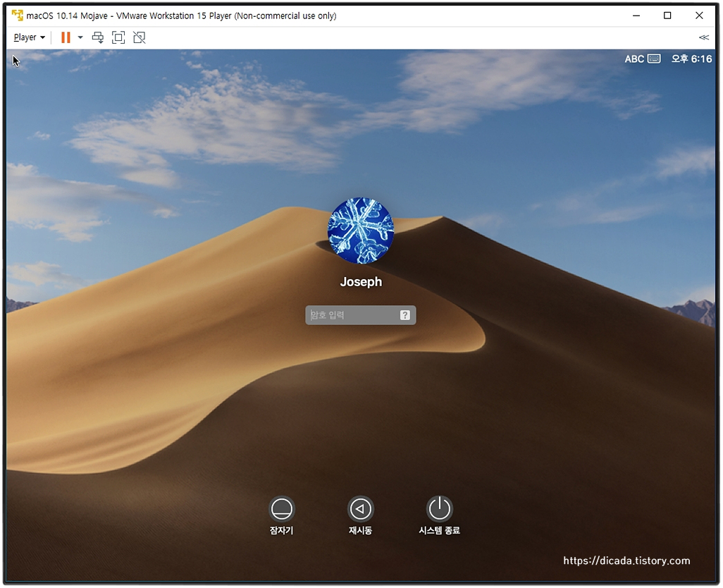Viewport: 723px width, 588px height.
Task: Open the ABC input source menu
Action: click(x=634, y=59)
